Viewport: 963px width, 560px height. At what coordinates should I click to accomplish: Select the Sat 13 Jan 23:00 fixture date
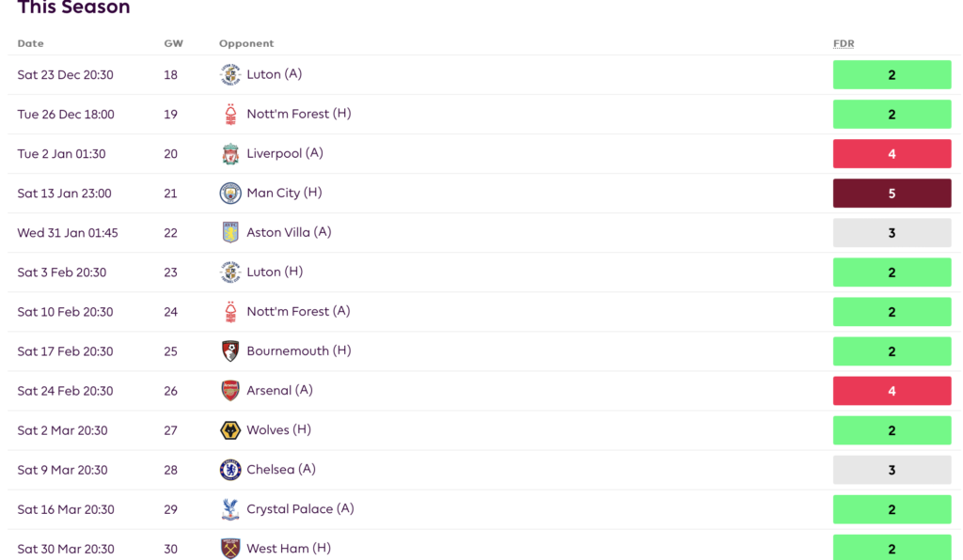point(64,194)
